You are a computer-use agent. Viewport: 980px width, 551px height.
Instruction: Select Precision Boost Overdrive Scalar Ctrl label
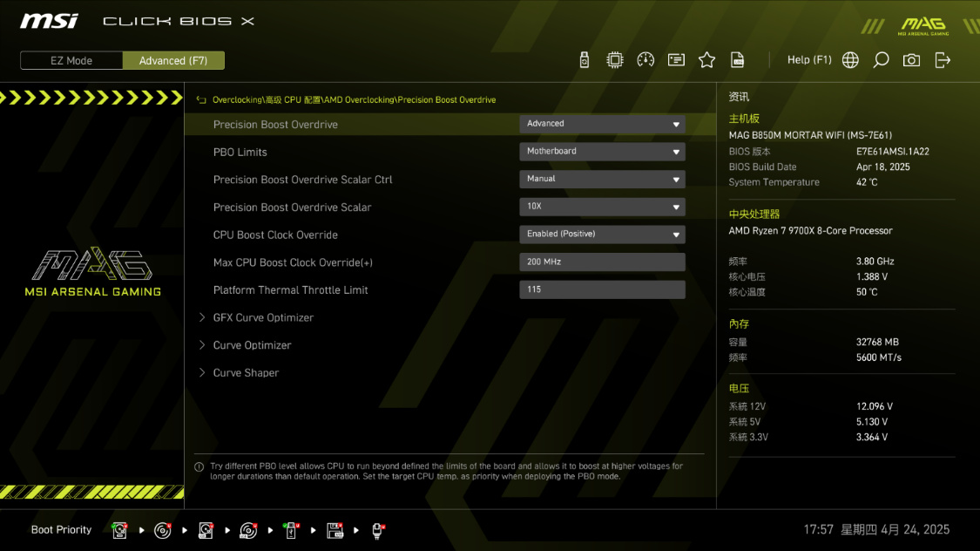[x=302, y=180]
